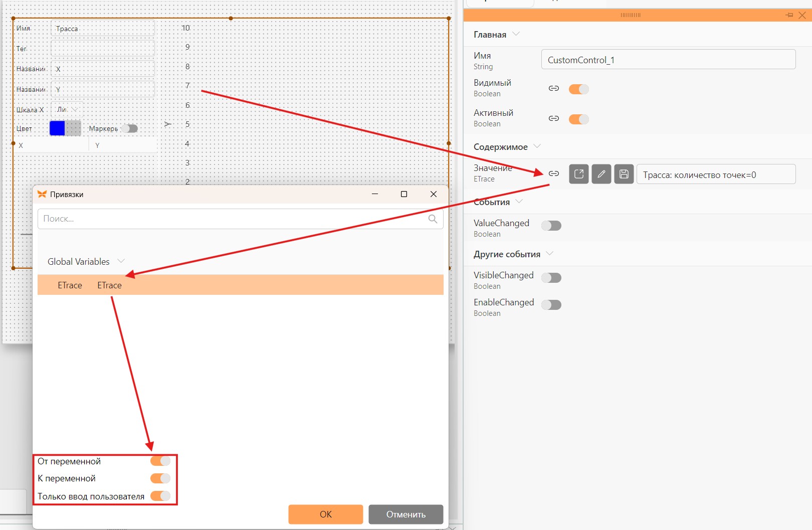Toggle the 'От переменной' switch

pyautogui.click(x=160, y=461)
